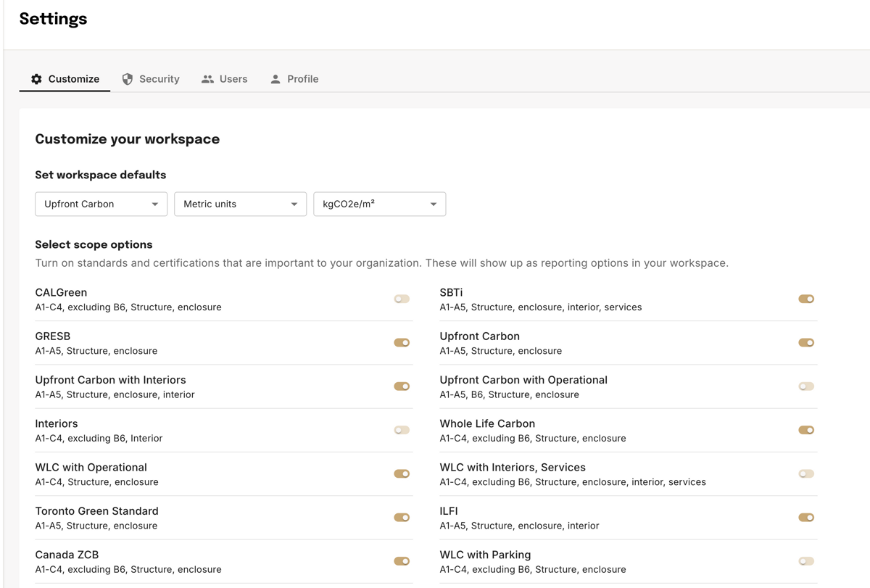Screen dimensions: 870x588
Task: Click the Whole Life Carbon scope name
Action: (x=487, y=423)
